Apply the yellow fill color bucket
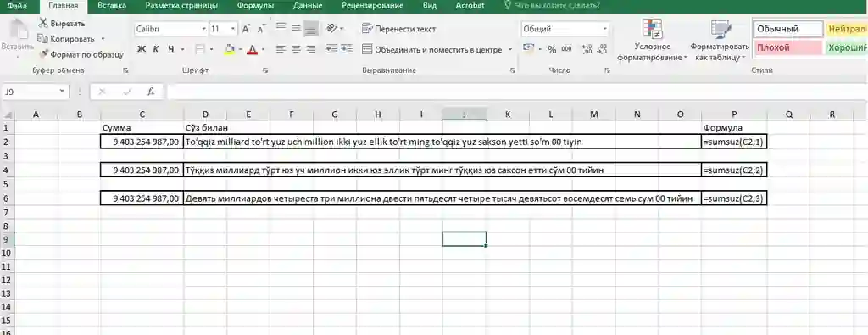The height and width of the screenshot is (335, 868). point(230,49)
